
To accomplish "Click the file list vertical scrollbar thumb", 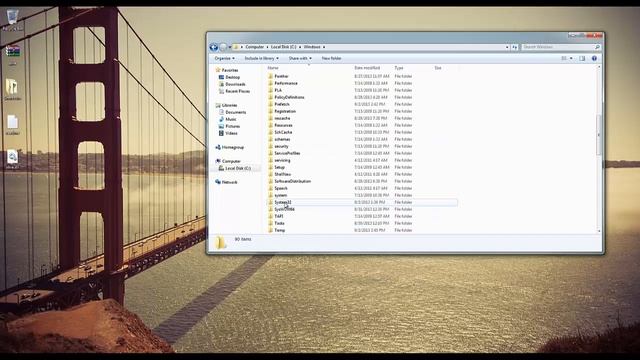I will (599, 135).
